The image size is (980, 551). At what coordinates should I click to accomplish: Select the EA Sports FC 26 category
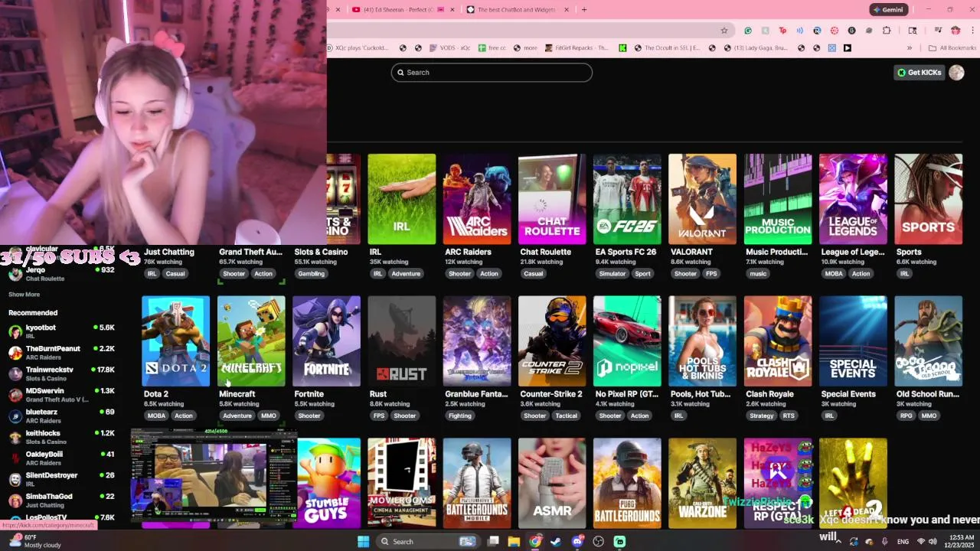627,199
